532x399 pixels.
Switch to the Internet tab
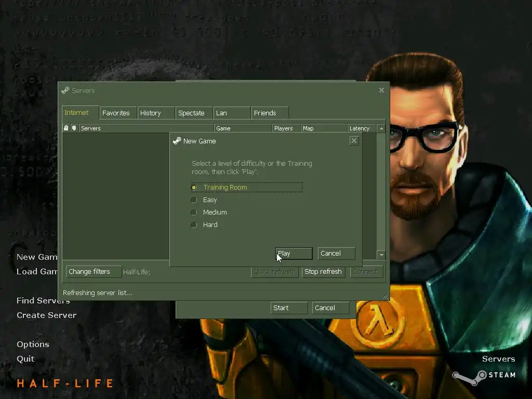point(81,113)
